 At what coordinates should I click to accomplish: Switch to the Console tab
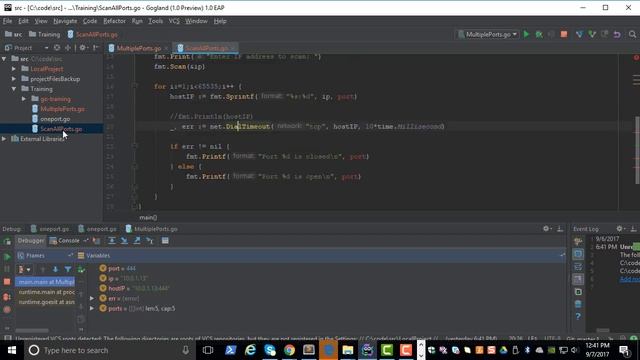[x=65, y=241]
